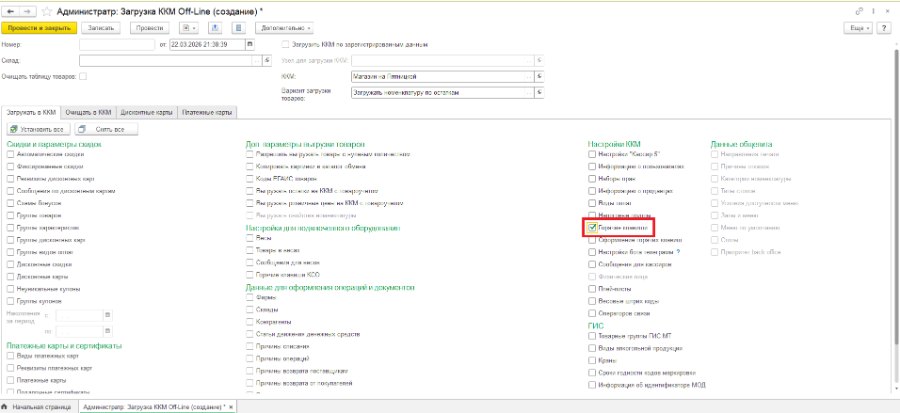900x413 pixels.
Task: Enable Загрузить ККМ по зарегистрированным данным
Action: point(285,44)
